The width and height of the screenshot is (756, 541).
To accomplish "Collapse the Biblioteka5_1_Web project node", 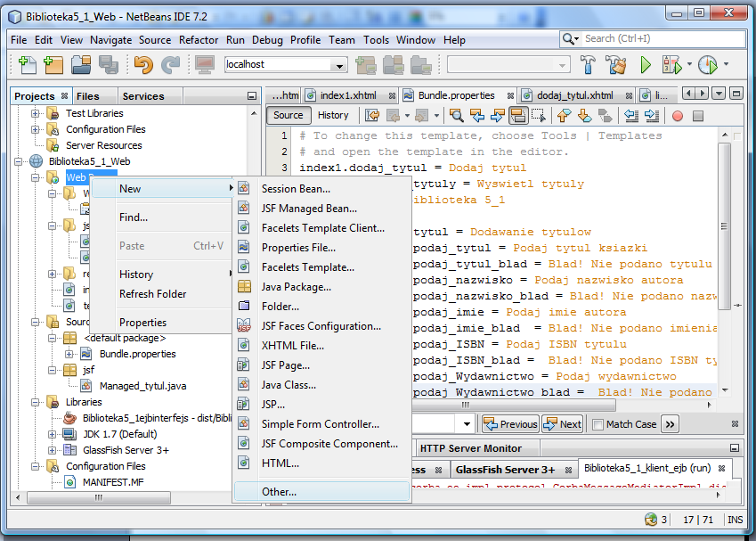I will pyautogui.click(x=19, y=161).
